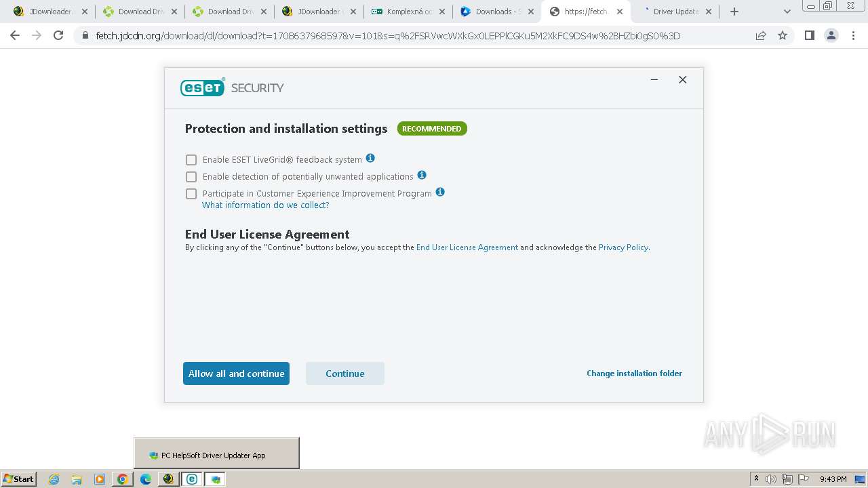Minimize the ESET Security installer

tap(654, 80)
